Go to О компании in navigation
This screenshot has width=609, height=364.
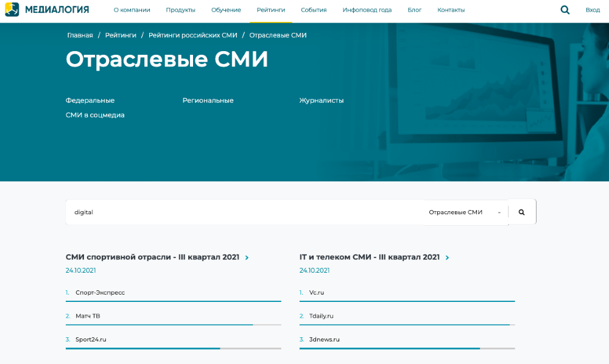click(132, 10)
